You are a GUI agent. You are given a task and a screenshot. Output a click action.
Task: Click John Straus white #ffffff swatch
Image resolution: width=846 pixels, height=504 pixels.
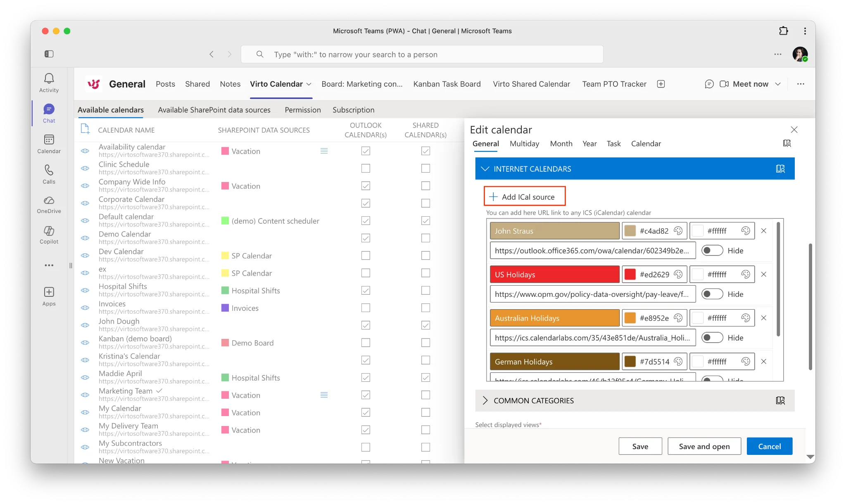tap(698, 231)
